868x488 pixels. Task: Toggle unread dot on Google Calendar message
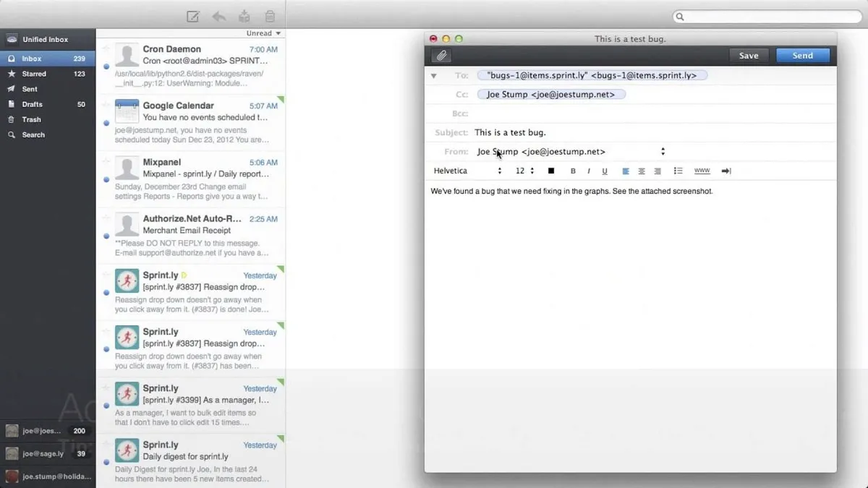(x=106, y=123)
